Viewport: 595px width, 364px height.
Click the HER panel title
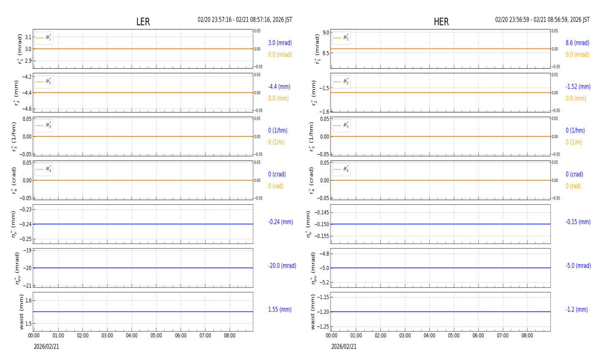441,22
